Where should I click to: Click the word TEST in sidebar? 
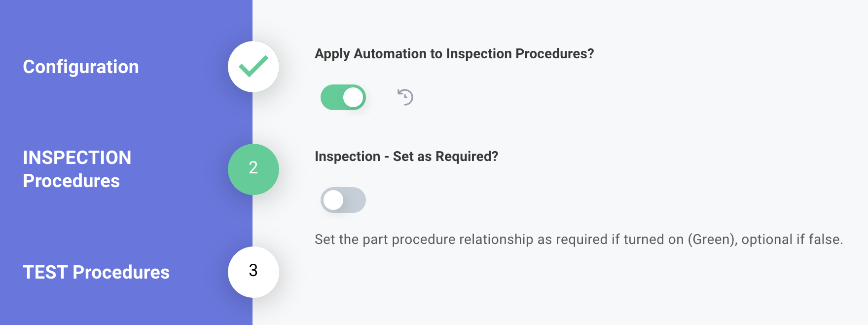[x=45, y=272]
